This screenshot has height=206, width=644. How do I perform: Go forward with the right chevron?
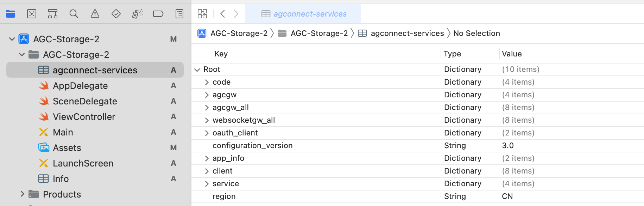(236, 14)
